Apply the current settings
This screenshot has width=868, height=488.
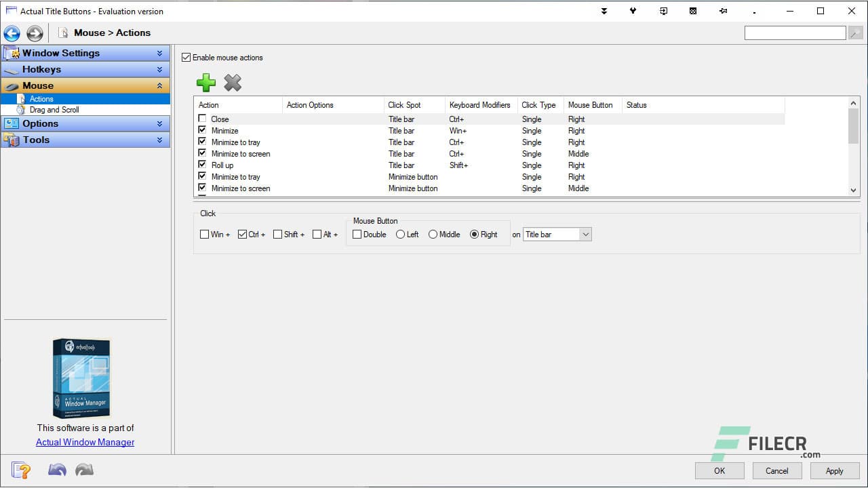pos(835,470)
